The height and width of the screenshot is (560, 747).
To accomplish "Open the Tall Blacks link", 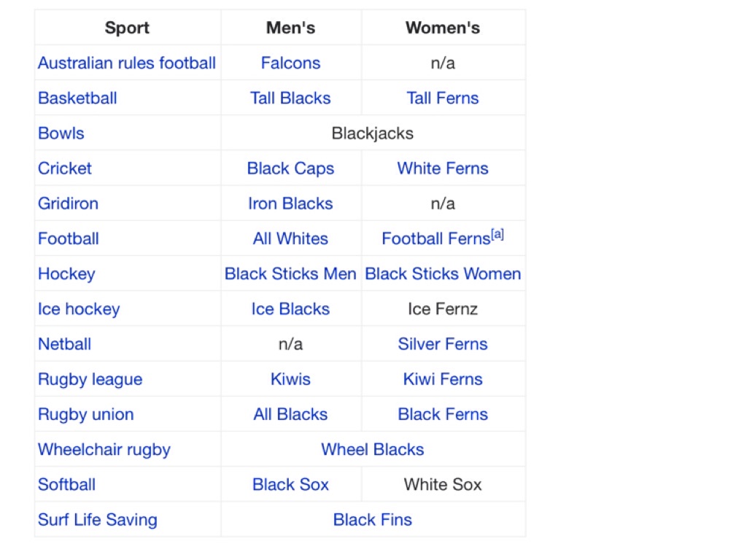I will pyautogui.click(x=290, y=98).
